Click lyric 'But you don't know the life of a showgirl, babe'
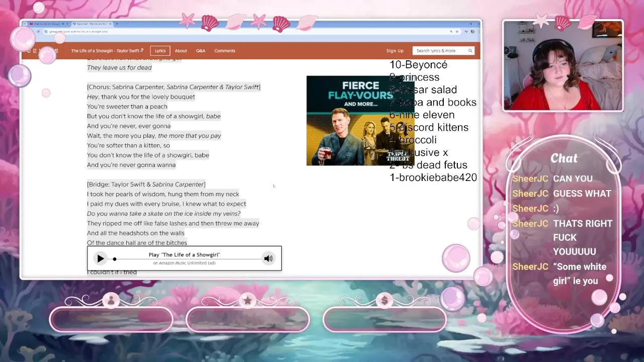This screenshot has height=362, width=644. pos(154,116)
